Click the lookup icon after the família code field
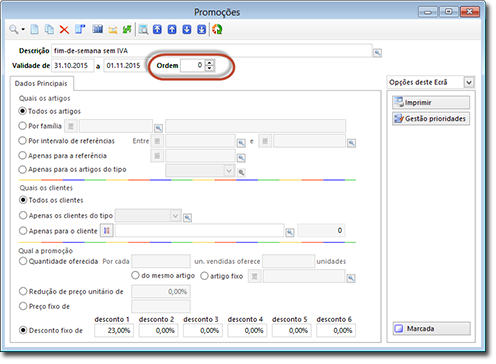496x364 pixels. click(158, 128)
